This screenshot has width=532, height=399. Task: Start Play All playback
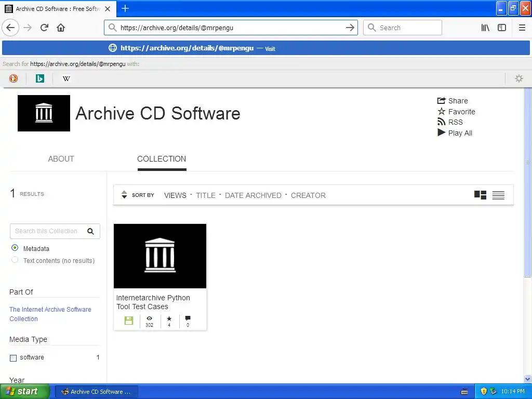click(x=455, y=133)
